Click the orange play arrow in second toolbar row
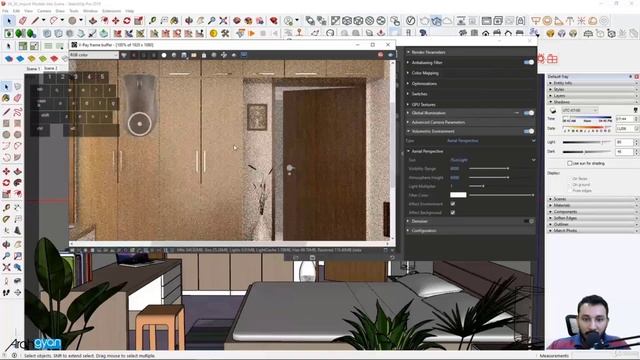This screenshot has width=640, height=360. [x=251, y=33]
